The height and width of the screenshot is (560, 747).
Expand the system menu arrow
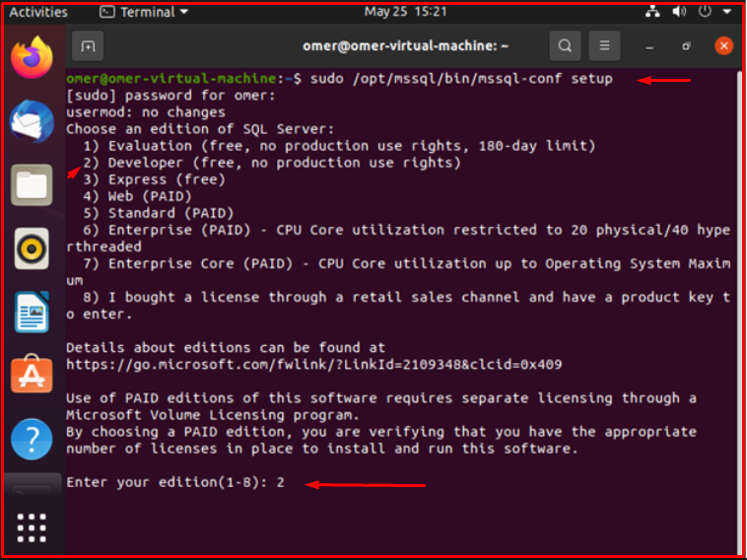point(727,12)
